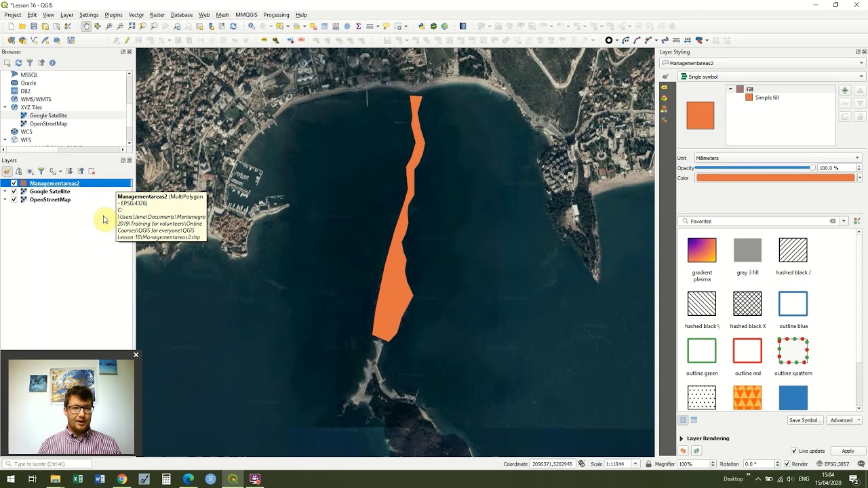Open the Project menu
868x488 pixels.
pos(13,15)
